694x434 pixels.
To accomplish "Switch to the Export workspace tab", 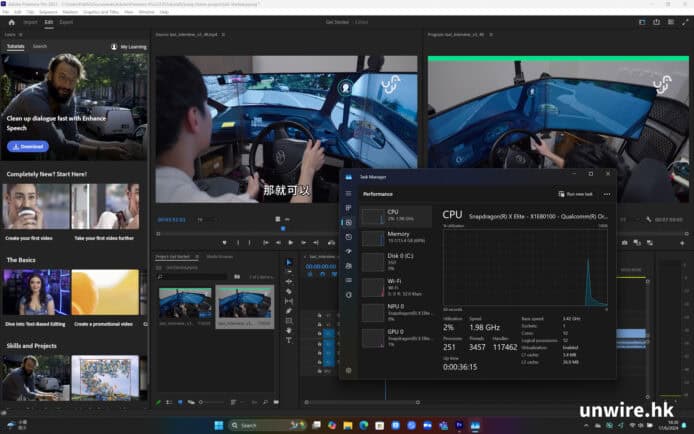I will point(66,21).
